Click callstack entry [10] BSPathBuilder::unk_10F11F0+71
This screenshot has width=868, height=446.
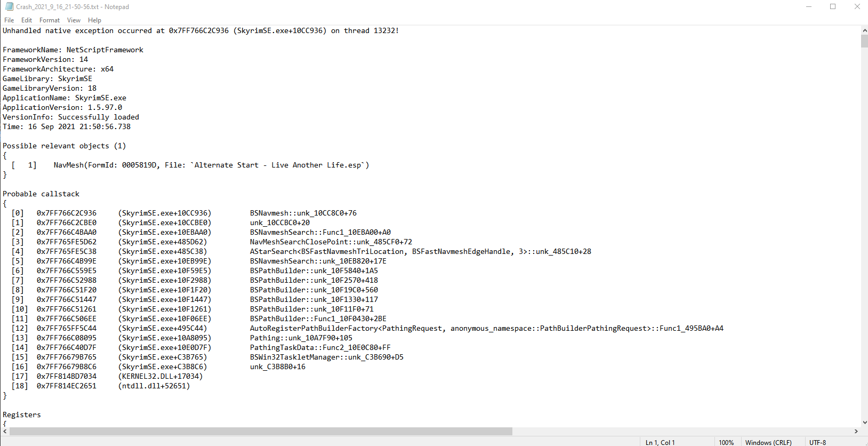coord(192,309)
